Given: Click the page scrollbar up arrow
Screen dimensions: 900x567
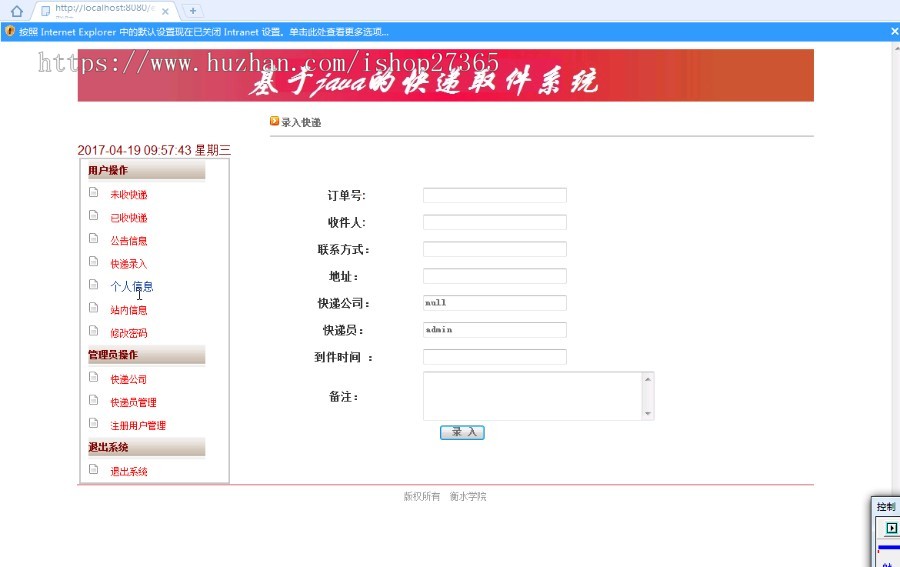Looking at the screenshot, I should click(x=897, y=49).
